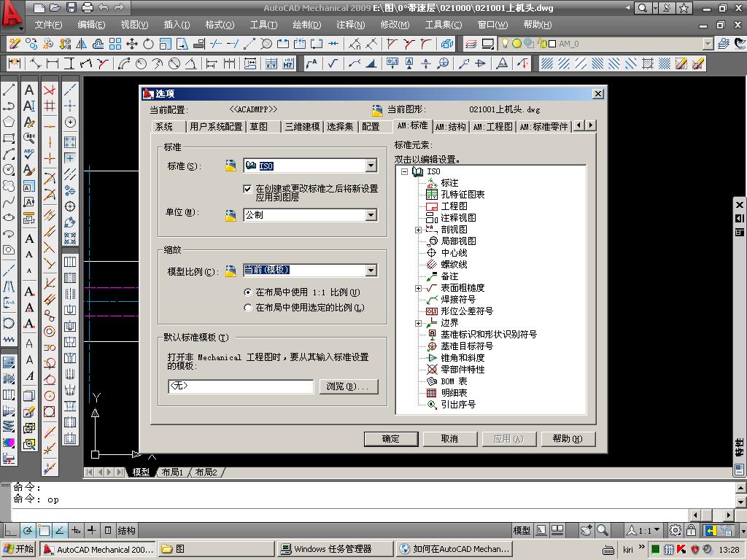747x560 pixels.
Task: Open the 注释(N) menu
Action: coord(350,25)
